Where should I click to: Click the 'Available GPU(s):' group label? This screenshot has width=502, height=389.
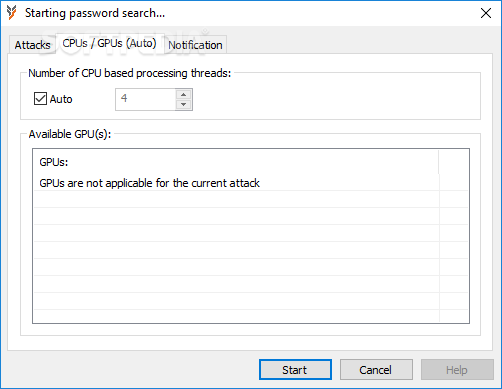(x=70, y=134)
